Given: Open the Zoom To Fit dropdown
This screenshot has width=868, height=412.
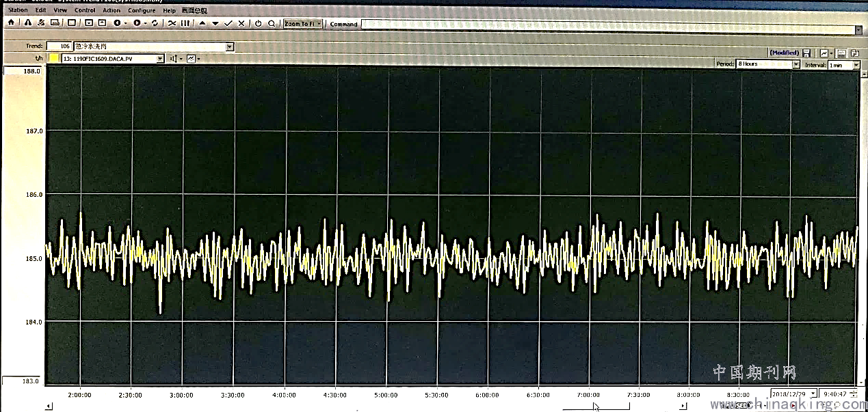Looking at the screenshot, I should point(302,24).
